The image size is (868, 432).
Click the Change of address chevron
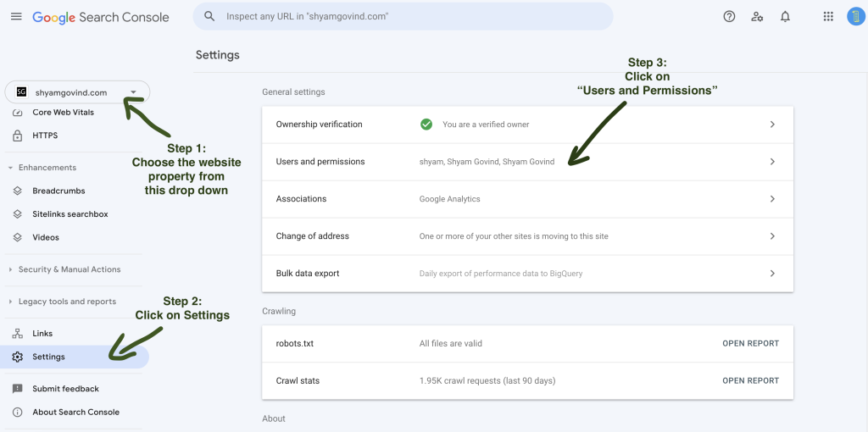click(772, 236)
